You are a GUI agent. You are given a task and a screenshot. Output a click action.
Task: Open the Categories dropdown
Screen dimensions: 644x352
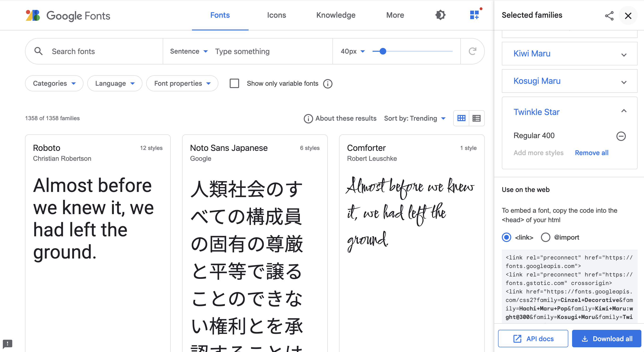tap(54, 83)
